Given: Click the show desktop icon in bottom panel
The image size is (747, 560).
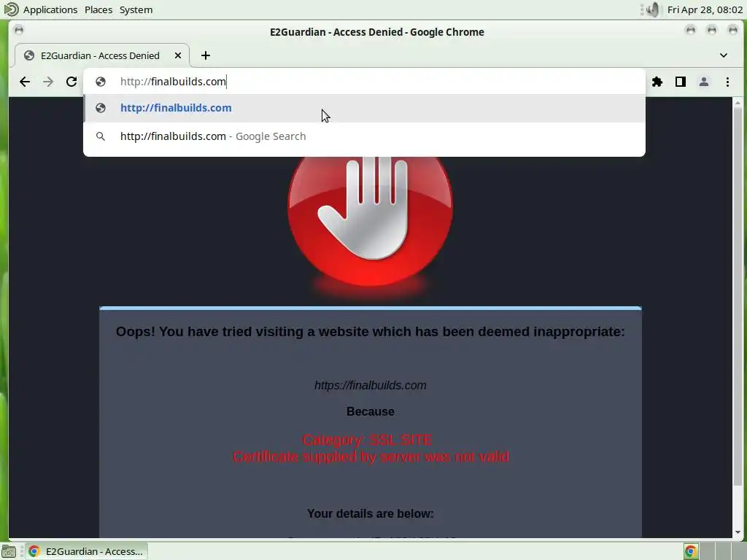Looking at the screenshot, I should pyautogui.click(x=9, y=551).
